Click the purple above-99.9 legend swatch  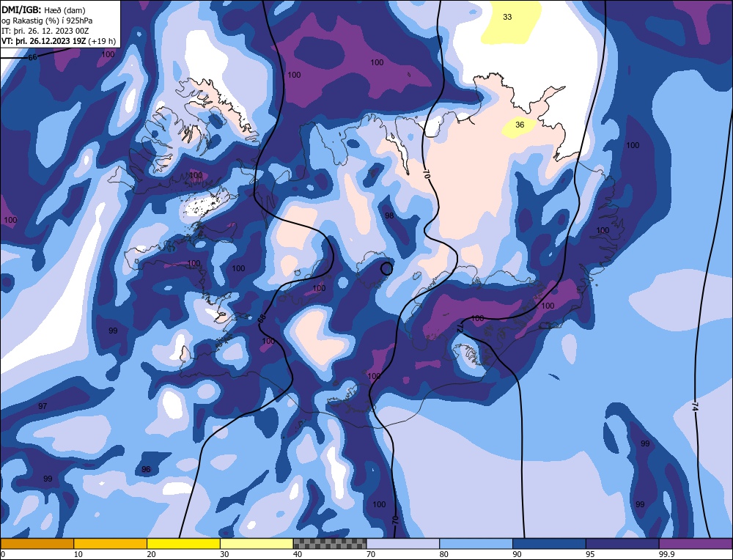point(696,543)
